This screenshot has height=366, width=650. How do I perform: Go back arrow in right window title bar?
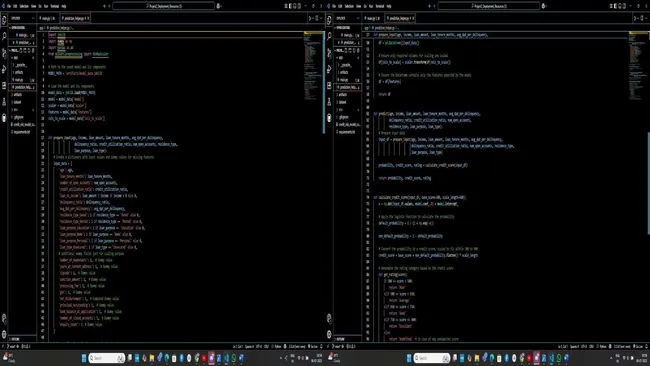tap(429, 6)
